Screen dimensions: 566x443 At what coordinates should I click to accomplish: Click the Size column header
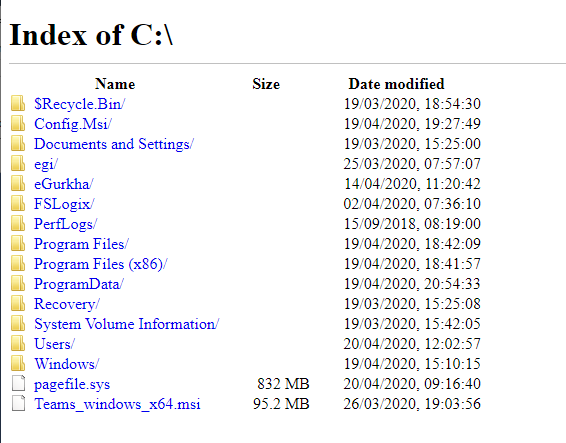click(x=266, y=84)
